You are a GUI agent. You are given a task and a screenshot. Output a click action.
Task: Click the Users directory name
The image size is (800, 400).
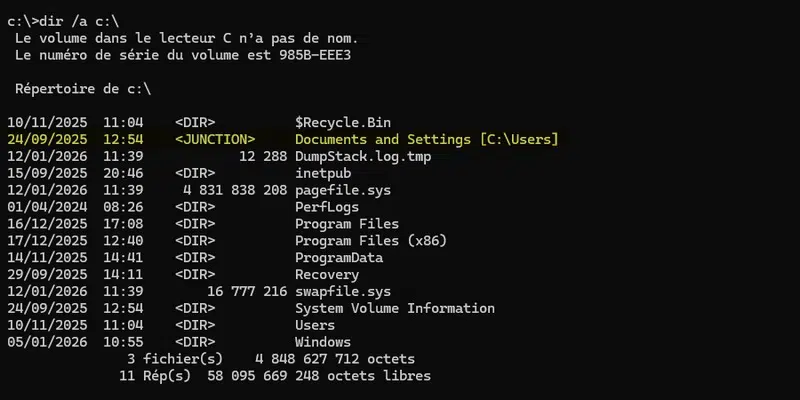coord(314,325)
